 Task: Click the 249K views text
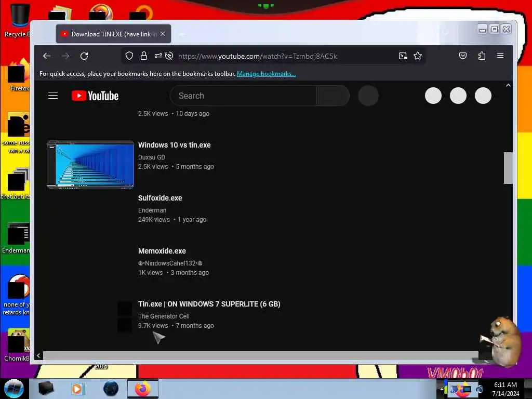click(x=154, y=220)
